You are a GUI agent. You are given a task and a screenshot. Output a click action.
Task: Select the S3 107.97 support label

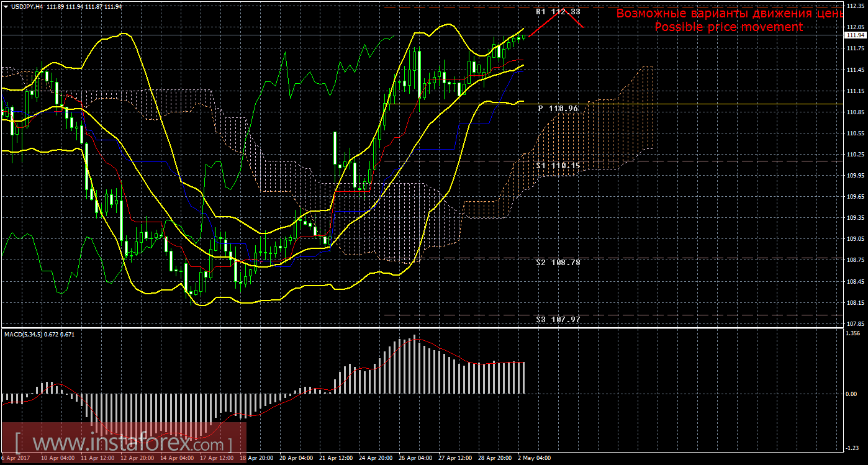558,320
